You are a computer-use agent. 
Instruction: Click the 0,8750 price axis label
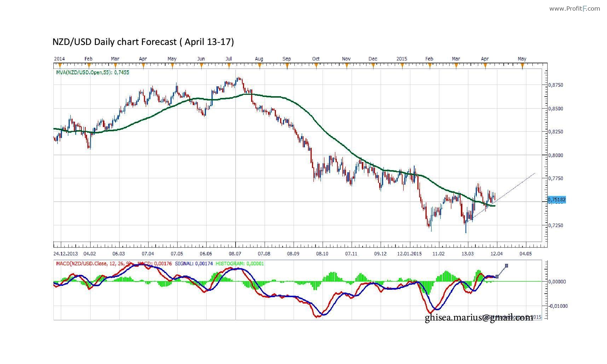556,85
